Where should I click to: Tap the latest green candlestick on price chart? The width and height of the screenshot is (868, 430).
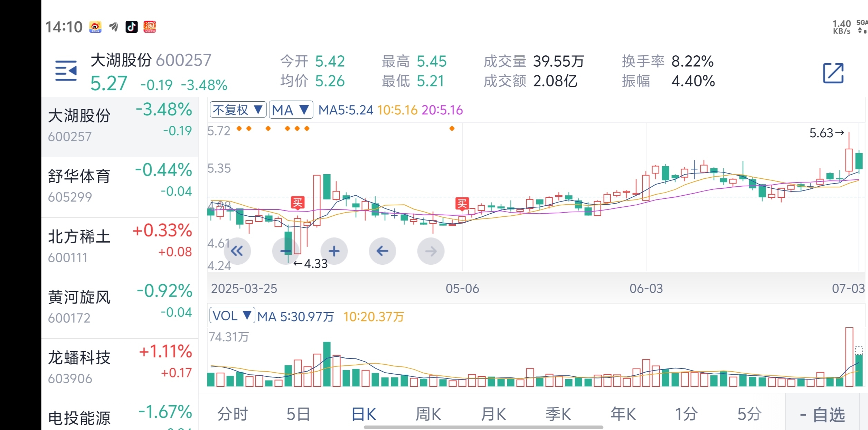coord(859,161)
